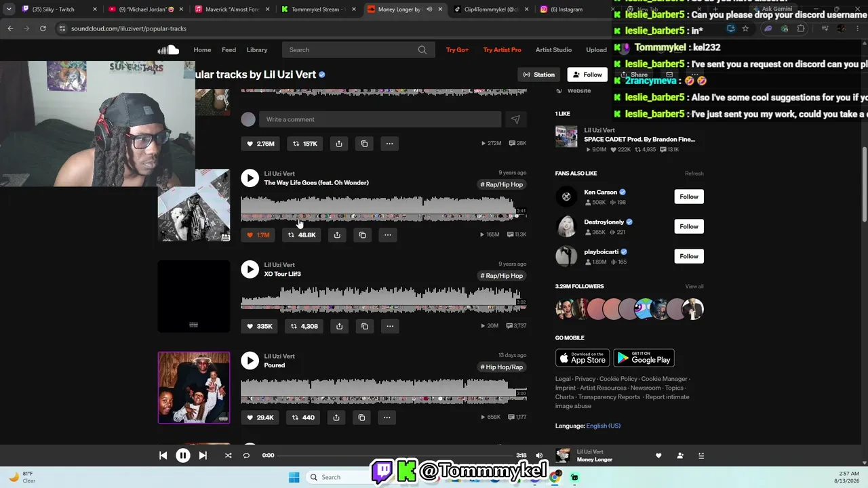This screenshot has width=868, height=488.
Task: Click the magnifier icon in SoundCloud search
Action: point(422,49)
